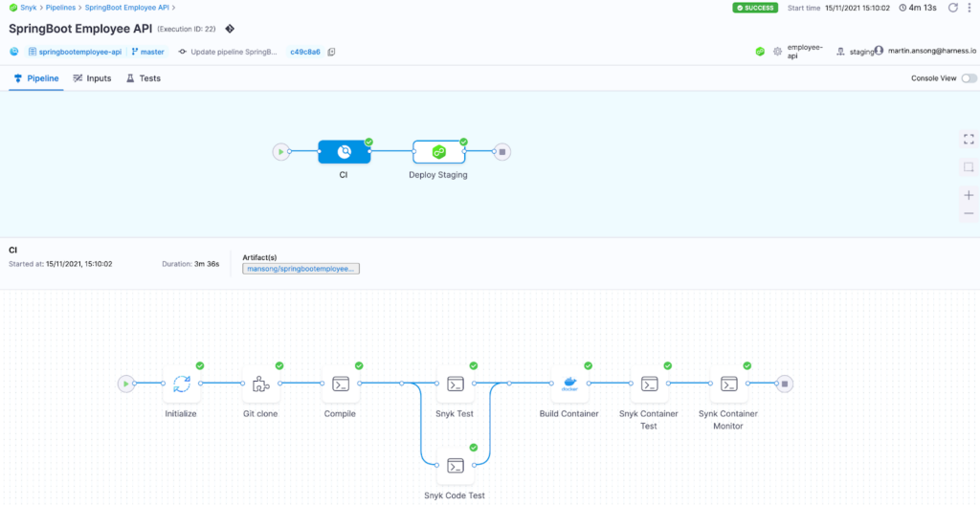Click the stage graph start play node

281,151
